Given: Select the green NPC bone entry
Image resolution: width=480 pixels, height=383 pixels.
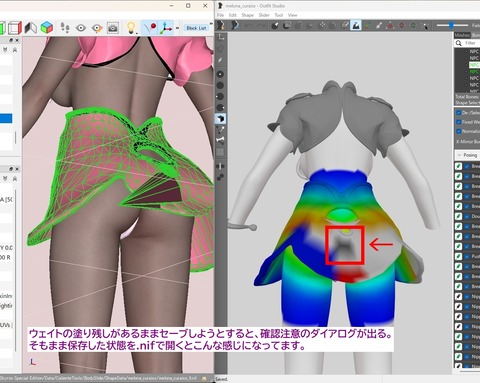Looking at the screenshot, I should click(474, 71).
